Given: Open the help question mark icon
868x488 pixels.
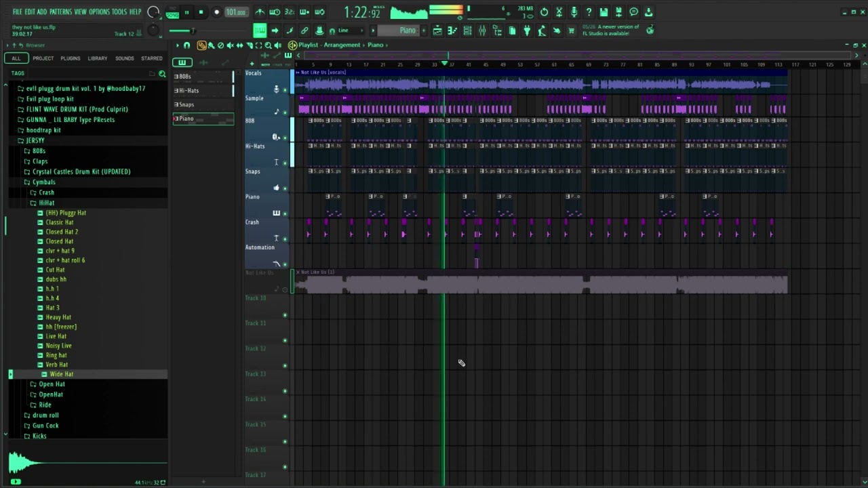Looking at the screenshot, I should pyautogui.click(x=589, y=12).
